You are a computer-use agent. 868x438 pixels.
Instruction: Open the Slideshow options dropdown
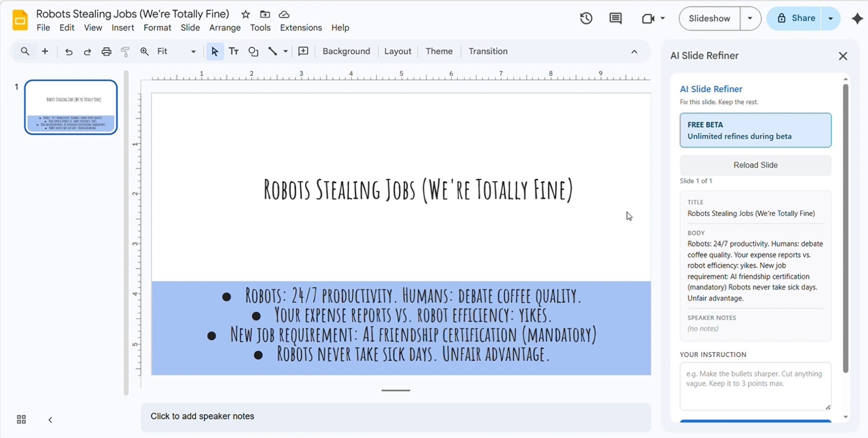coord(750,18)
